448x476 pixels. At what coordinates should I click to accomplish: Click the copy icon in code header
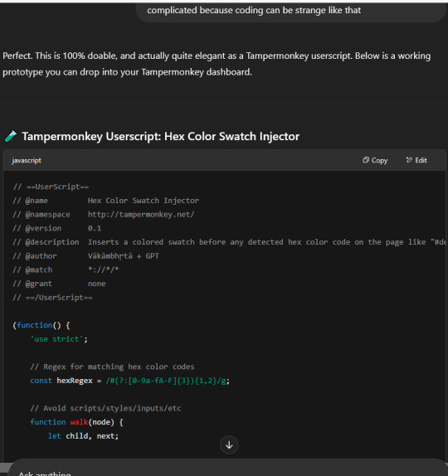pos(366,160)
